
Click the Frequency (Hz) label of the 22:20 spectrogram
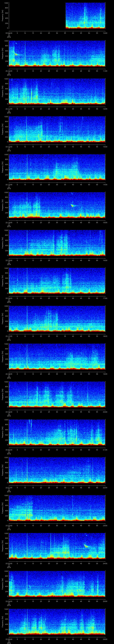[x=3, y=432]
